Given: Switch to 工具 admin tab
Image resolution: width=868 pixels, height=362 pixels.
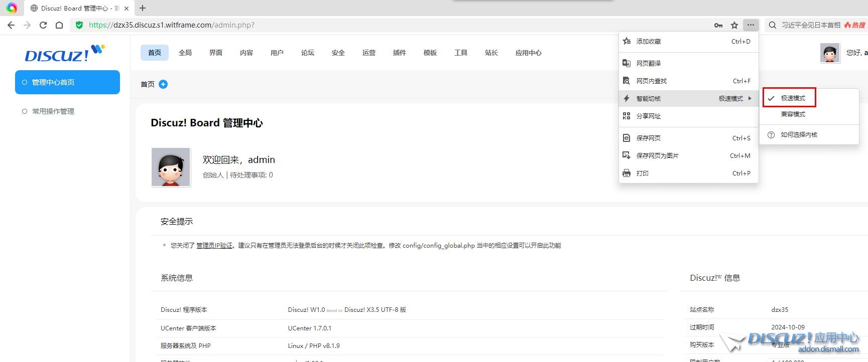Looking at the screenshot, I should tap(461, 53).
